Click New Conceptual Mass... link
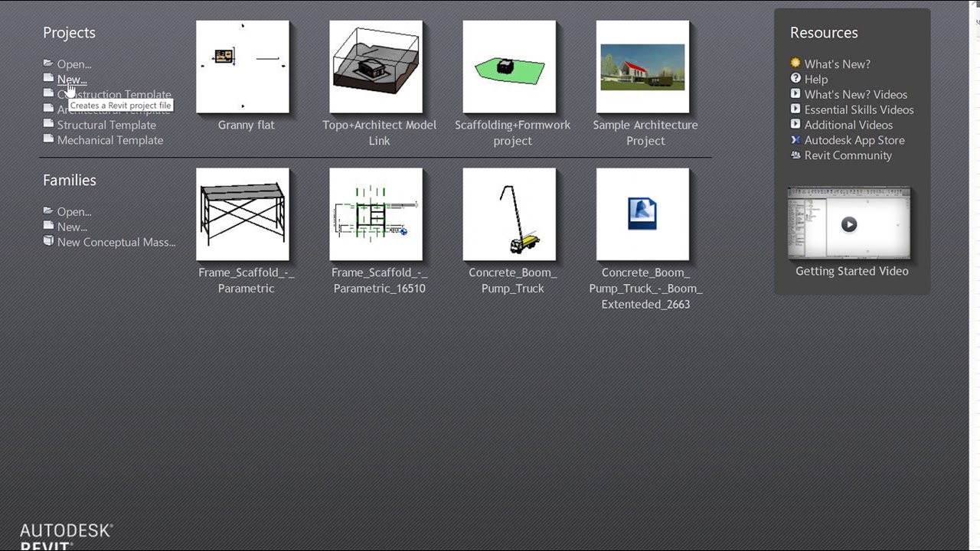Screen dimensions: 980x551 point(116,243)
